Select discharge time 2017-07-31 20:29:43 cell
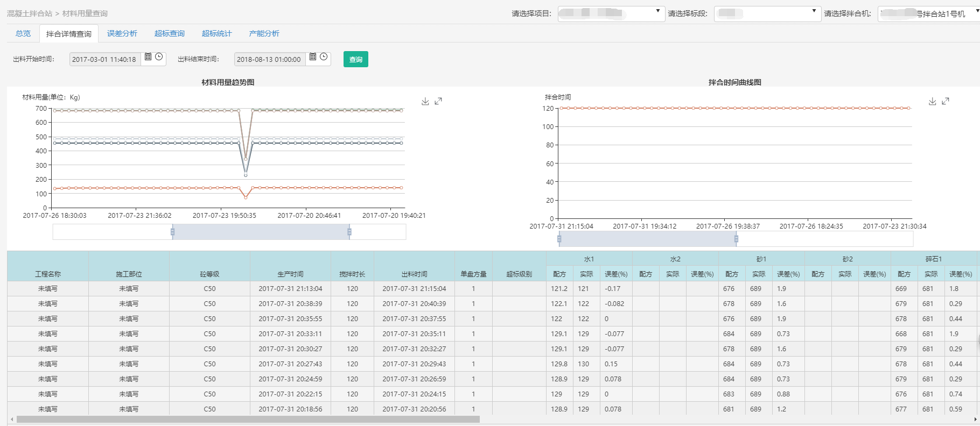Image resolution: width=980 pixels, height=426 pixels. pos(414,364)
